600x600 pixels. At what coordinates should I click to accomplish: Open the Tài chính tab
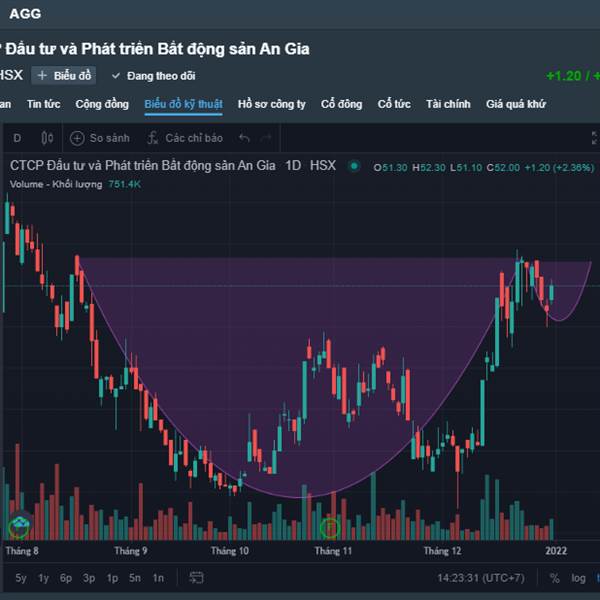click(448, 104)
